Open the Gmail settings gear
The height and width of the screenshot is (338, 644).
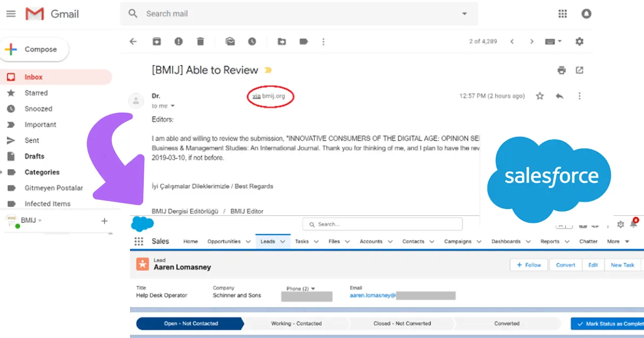tap(579, 42)
